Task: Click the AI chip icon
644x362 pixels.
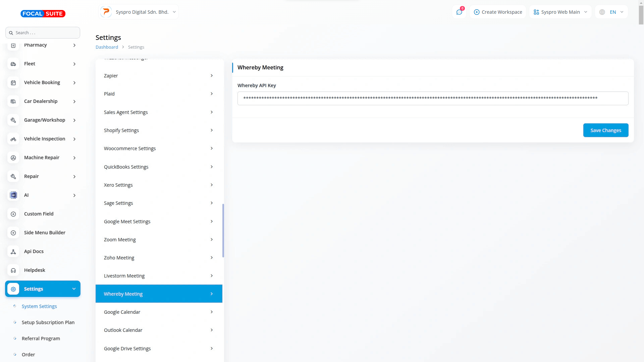Action: click(13, 195)
